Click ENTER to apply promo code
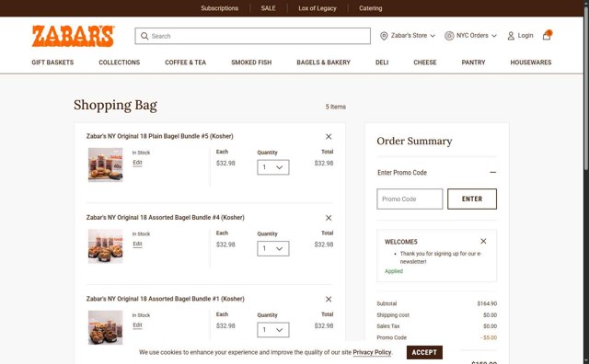This screenshot has width=589, height=364. 472,199
